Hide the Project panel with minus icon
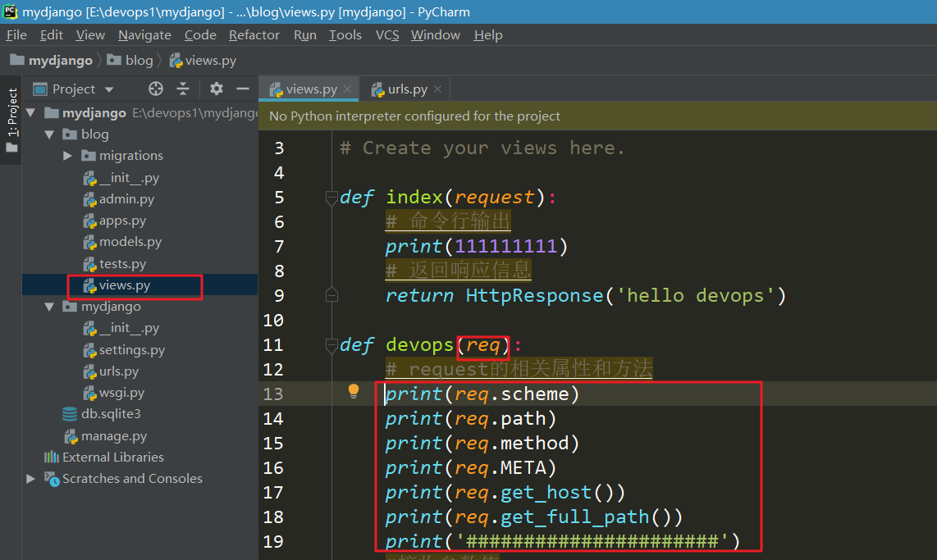The width and height of the screenshot is (937, 560). click(x=243, y=89)
